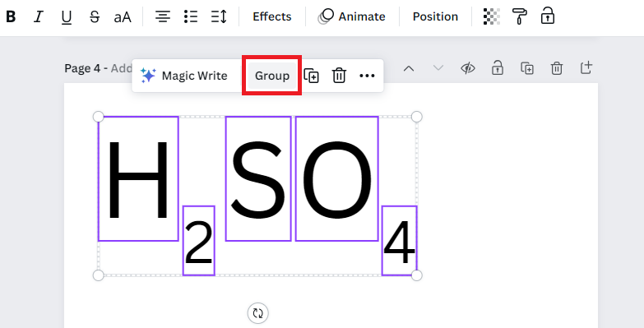Duplicate selection from floating toolbar

pos(312,76)
